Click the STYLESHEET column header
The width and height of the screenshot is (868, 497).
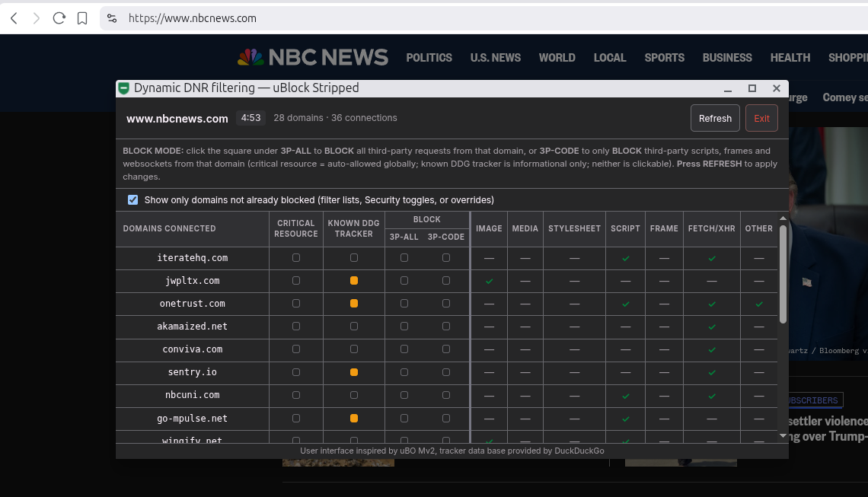click(574, 228)
